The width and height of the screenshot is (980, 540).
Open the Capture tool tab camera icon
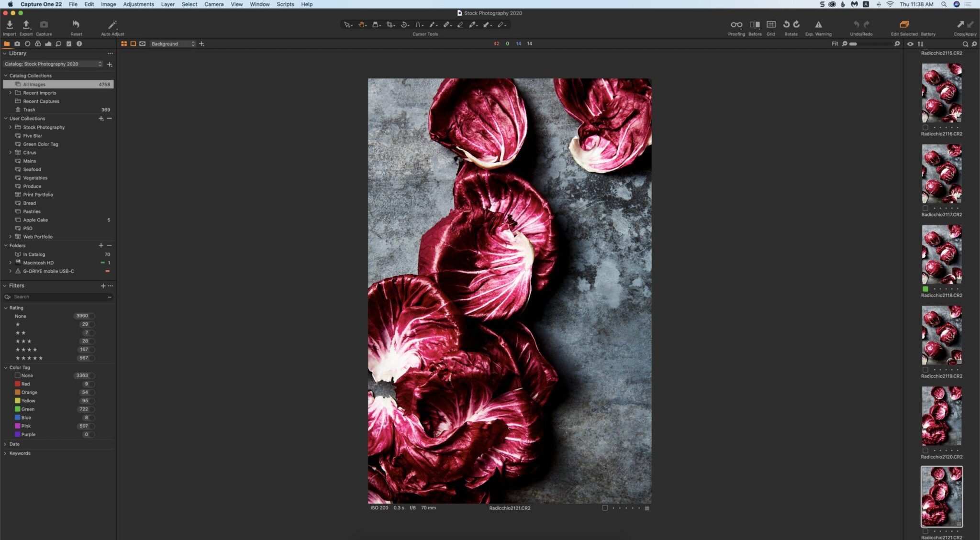tap(17, 44)
